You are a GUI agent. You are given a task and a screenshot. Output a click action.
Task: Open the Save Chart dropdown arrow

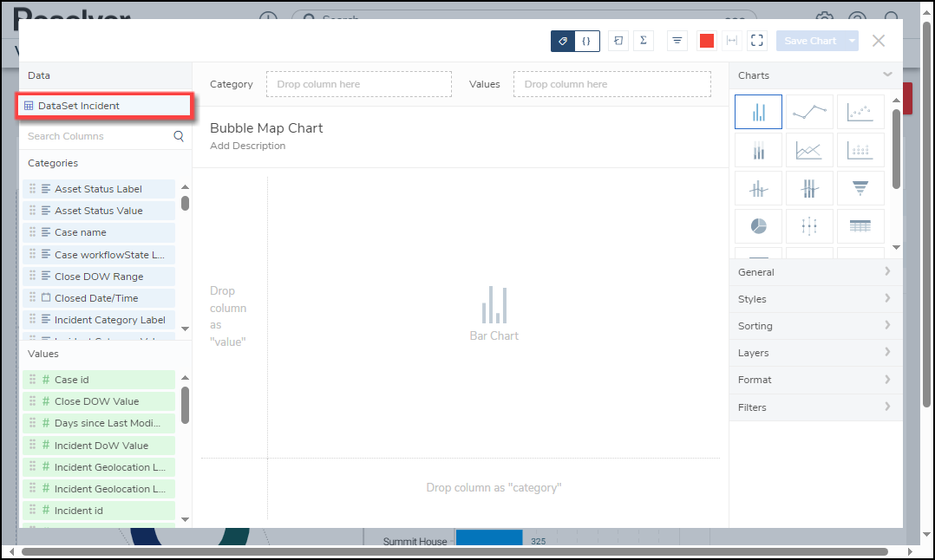click(x=852, y=41)
